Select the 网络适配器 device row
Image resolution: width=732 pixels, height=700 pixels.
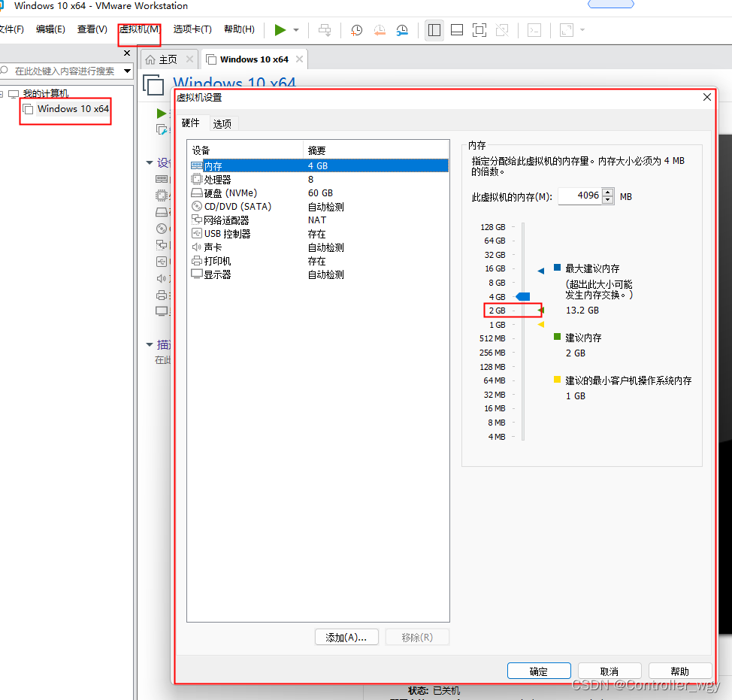point(319,220)
